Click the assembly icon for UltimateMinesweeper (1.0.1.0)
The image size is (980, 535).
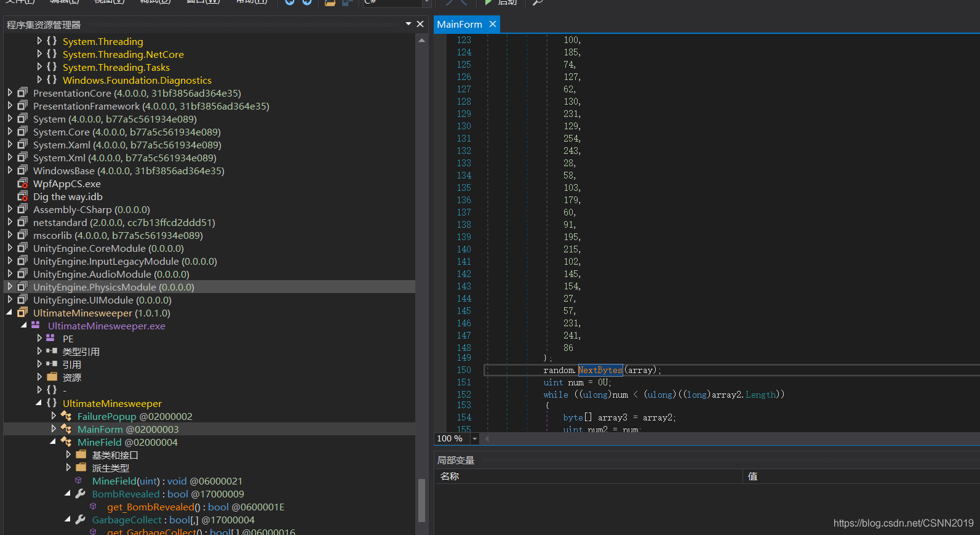23,312
